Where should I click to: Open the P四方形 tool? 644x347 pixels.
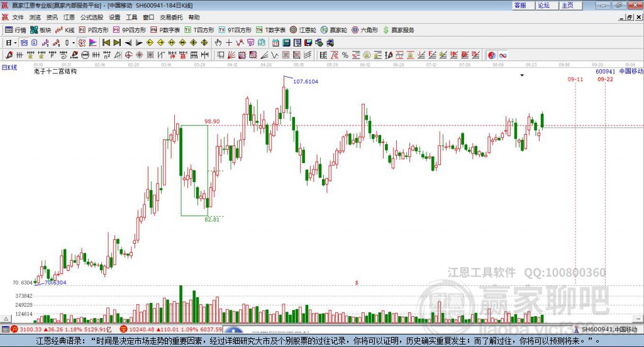coord(94,30)
